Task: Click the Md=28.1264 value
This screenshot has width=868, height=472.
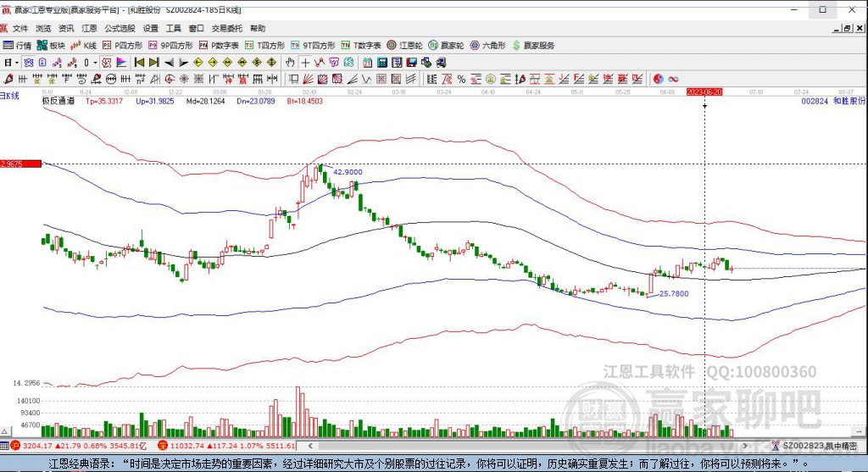Action: pyautogui.click(x=205, y=101)
